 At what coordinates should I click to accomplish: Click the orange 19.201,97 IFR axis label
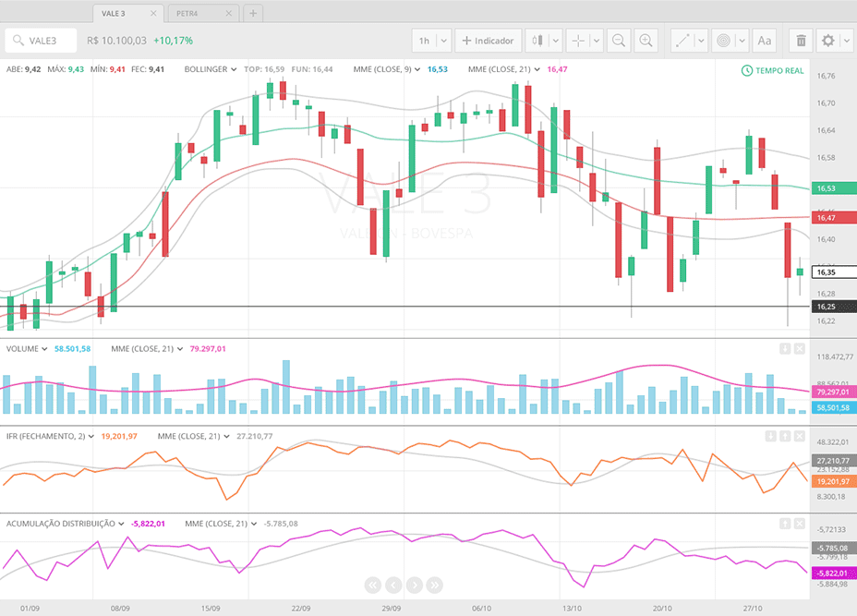pyautogui.click(x=834, y=481)
